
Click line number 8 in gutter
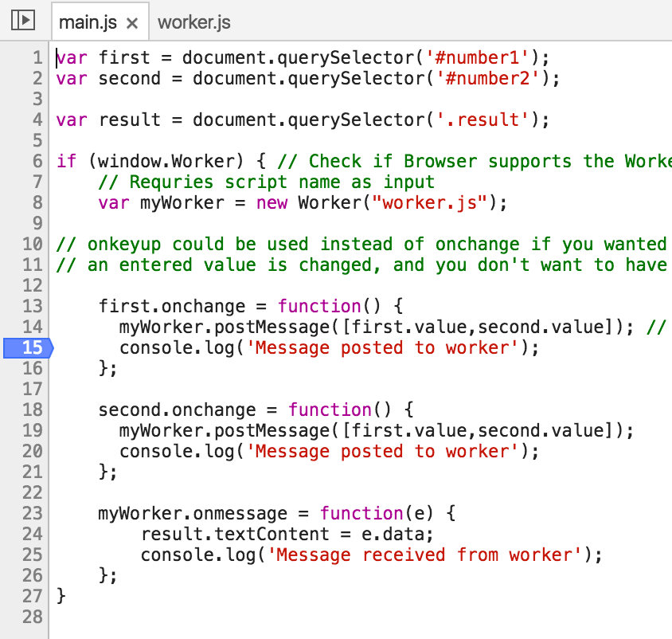(x=37, y=203)
